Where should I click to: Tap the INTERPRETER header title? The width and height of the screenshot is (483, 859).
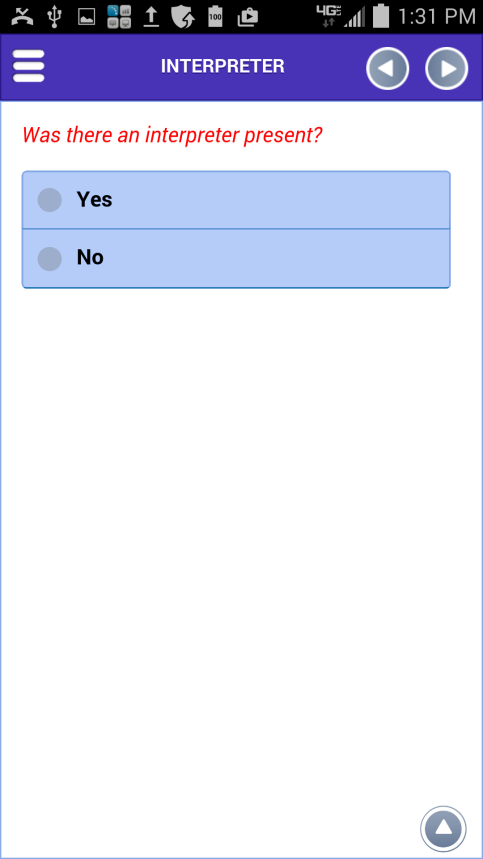(x=222, y=66)
